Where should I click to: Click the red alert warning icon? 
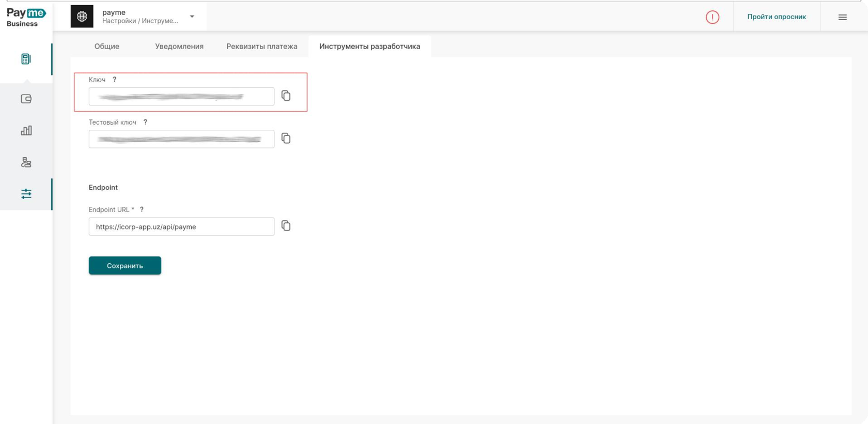712,17
